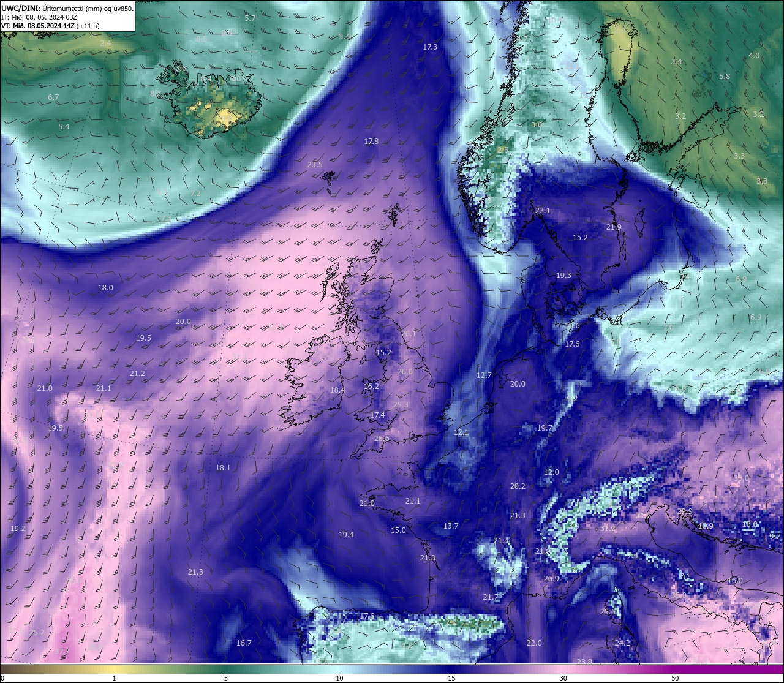Click the 5 tick on the colour scale

tap(226, 678)
